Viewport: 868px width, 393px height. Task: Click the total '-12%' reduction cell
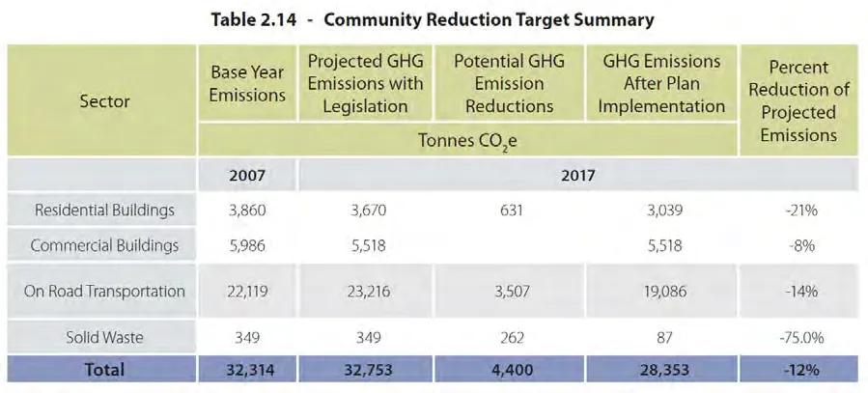[x=801, y=370]
